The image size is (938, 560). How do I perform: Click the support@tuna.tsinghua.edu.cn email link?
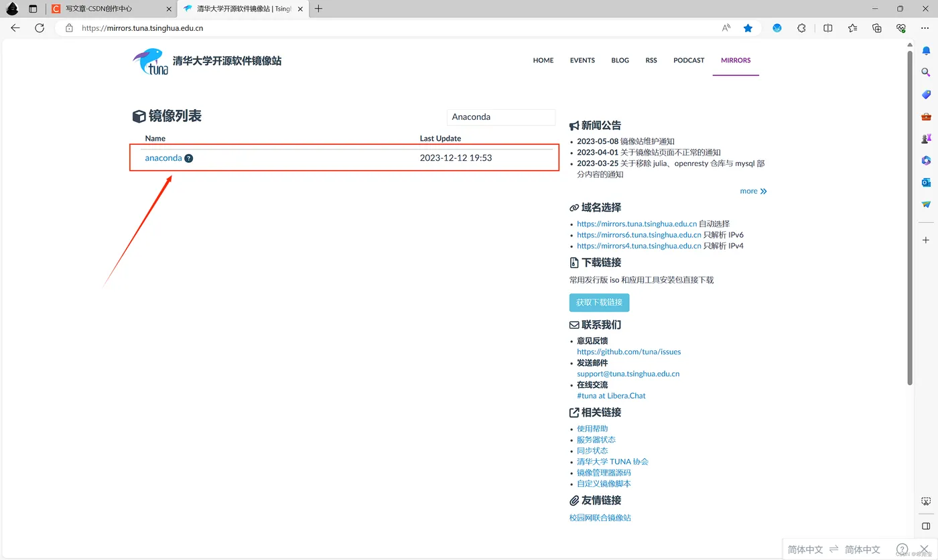628,374
